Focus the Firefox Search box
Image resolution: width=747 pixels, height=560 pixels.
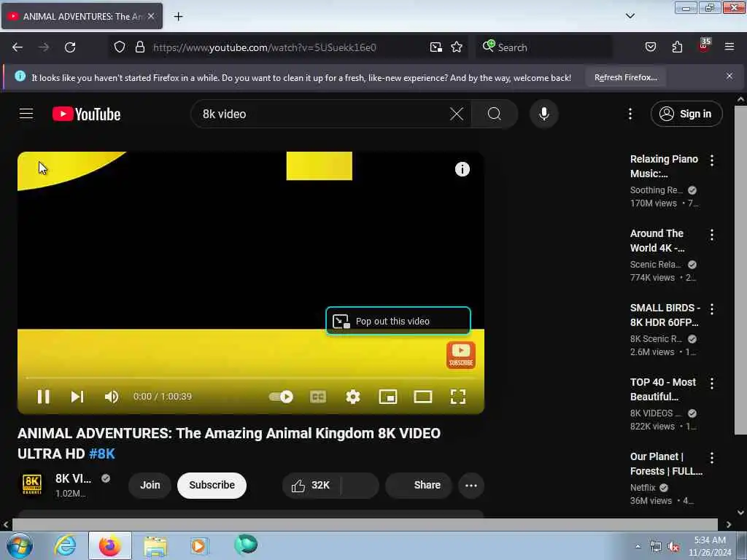point(544,47)
